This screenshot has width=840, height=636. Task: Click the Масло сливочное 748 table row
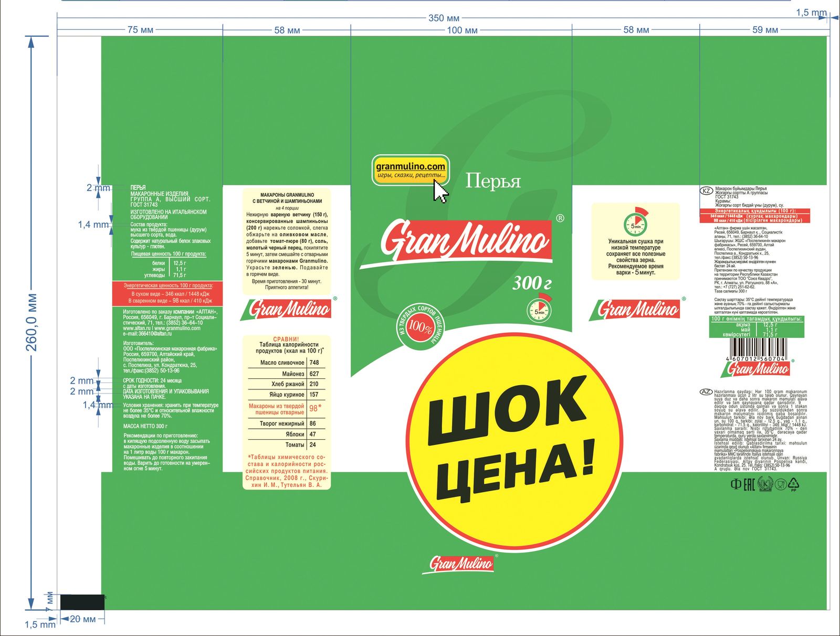point(287,363)
